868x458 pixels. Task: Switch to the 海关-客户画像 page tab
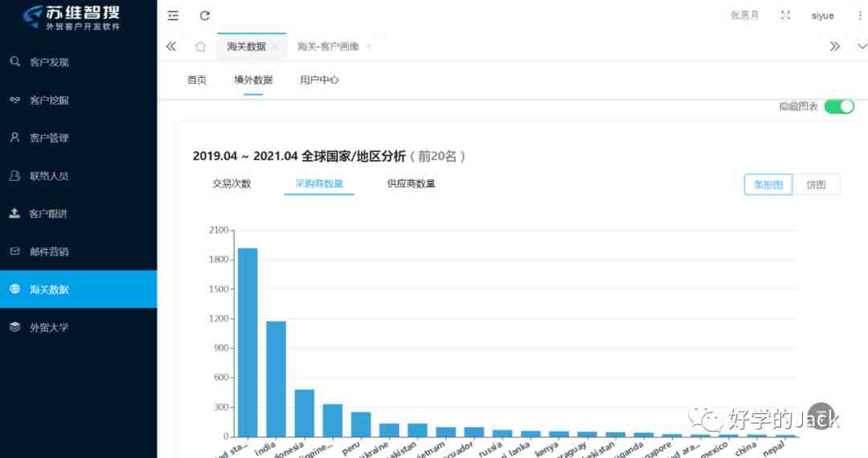pyautogui.click(x=328, y=47)
